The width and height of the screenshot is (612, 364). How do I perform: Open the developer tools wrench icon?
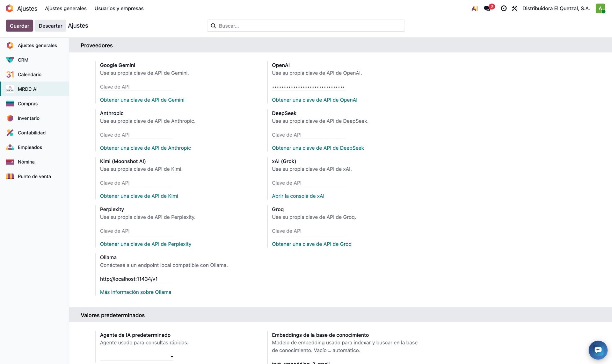(514, 8)
